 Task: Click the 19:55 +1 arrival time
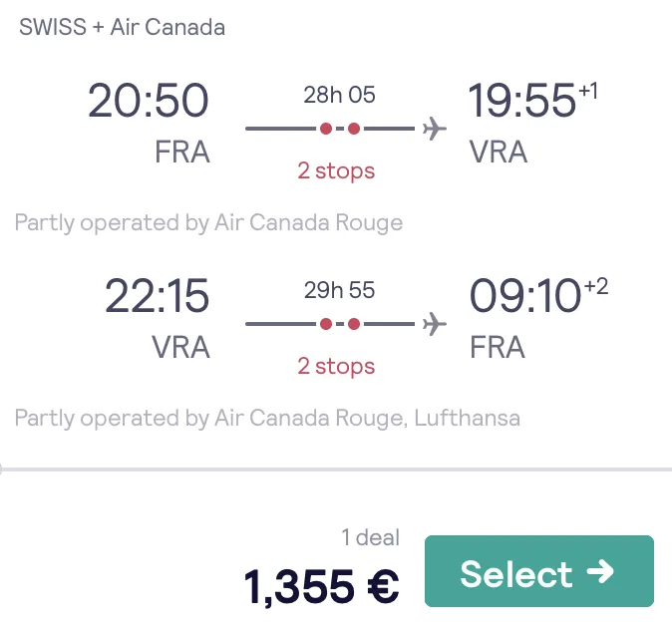tap(532, 100)
